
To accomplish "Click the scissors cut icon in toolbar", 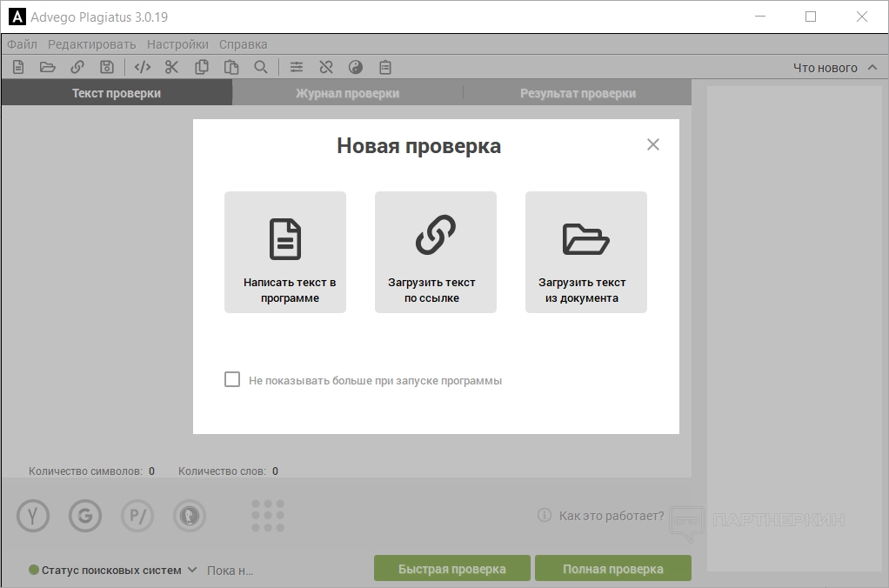I will [x=171, y=67].
